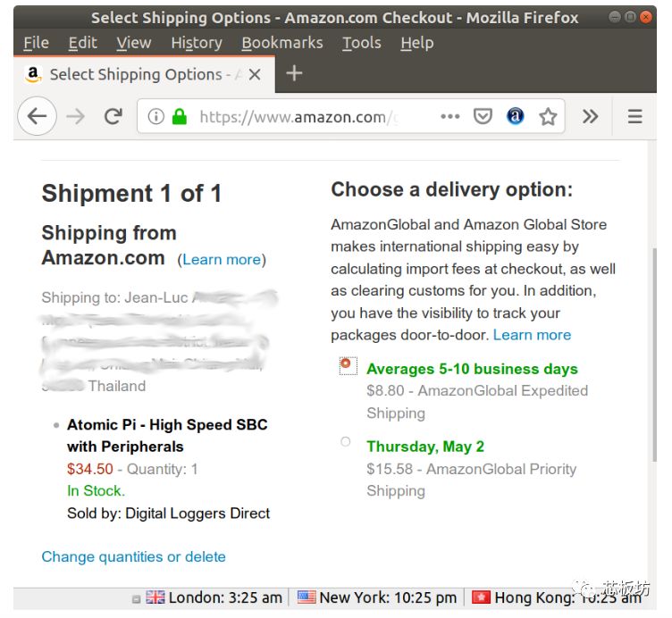Click Atomic Pi - High Speed SBC title
Viewport: 672px width, 618px height.
pyautogui.click(x=167, y=436)
